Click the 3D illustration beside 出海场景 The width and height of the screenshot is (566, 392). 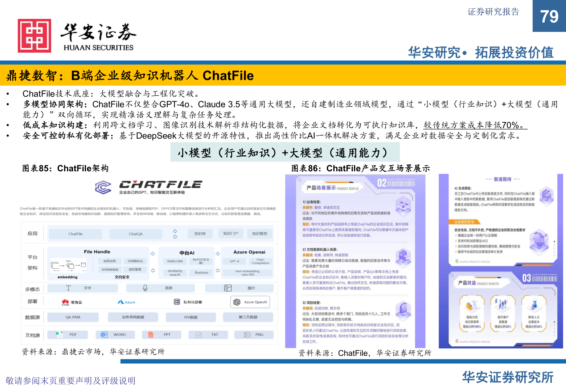click(x=403, y=206)
